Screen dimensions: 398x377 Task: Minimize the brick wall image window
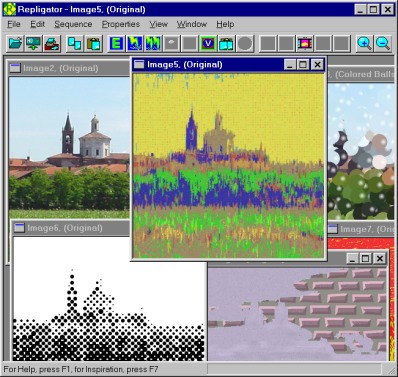(353, 258)
